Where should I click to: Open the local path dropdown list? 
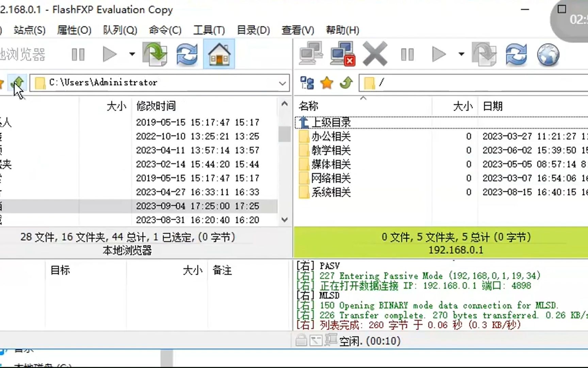(x=282, y=83)
